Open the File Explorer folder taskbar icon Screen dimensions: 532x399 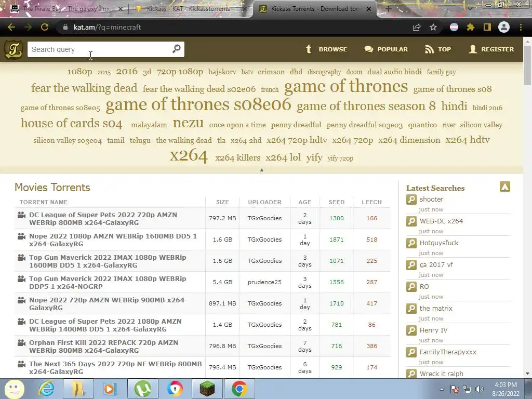[x=78, y=389]
